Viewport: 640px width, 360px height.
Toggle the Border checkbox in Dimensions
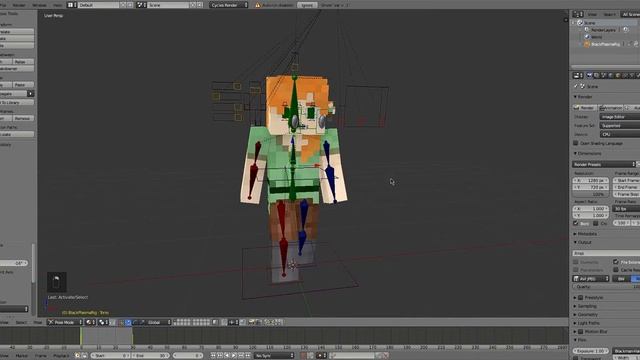pos(576,223)
